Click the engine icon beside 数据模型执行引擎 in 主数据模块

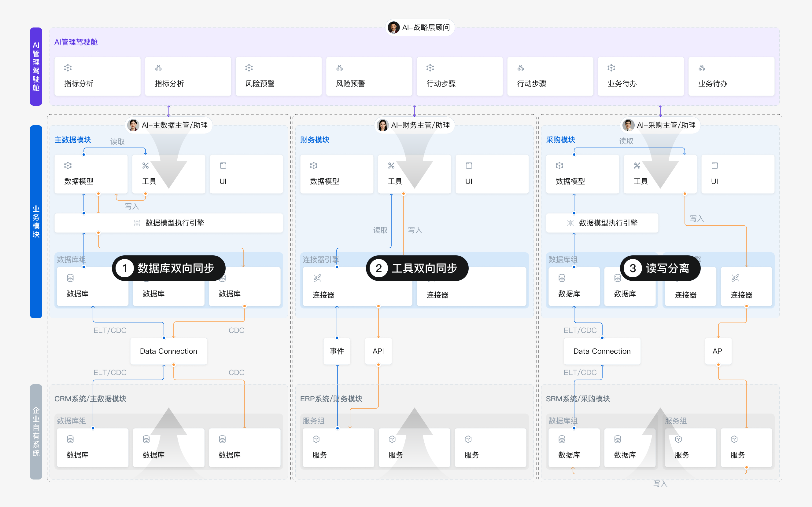pos(137,223)
